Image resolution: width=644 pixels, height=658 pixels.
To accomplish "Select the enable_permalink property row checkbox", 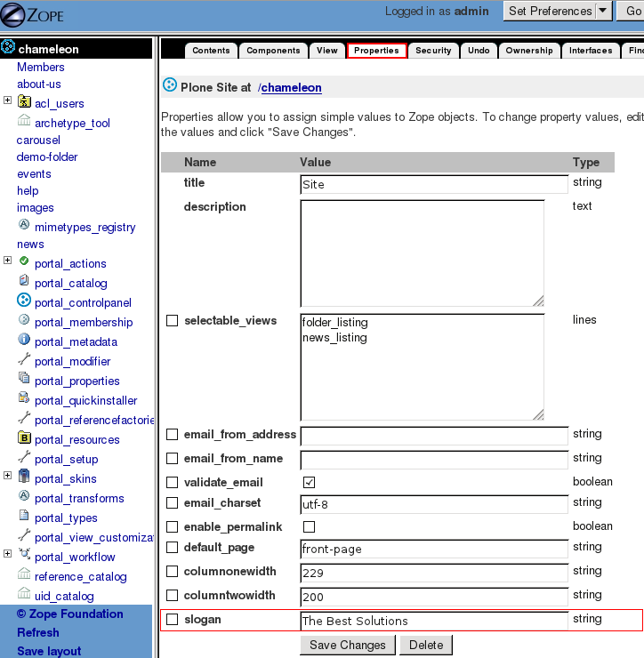I will (173, 526).
